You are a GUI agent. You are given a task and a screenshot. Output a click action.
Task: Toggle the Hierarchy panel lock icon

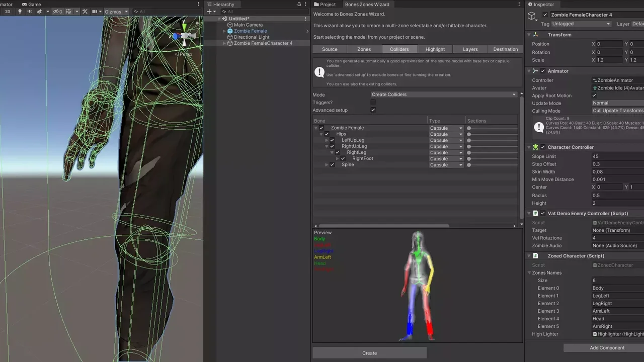(x=299, y=4)
